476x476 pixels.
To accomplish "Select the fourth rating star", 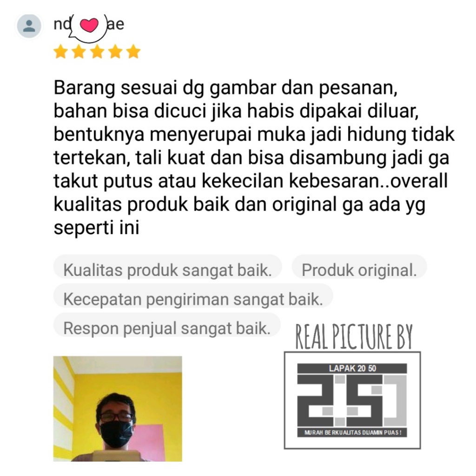I will 115,52.
